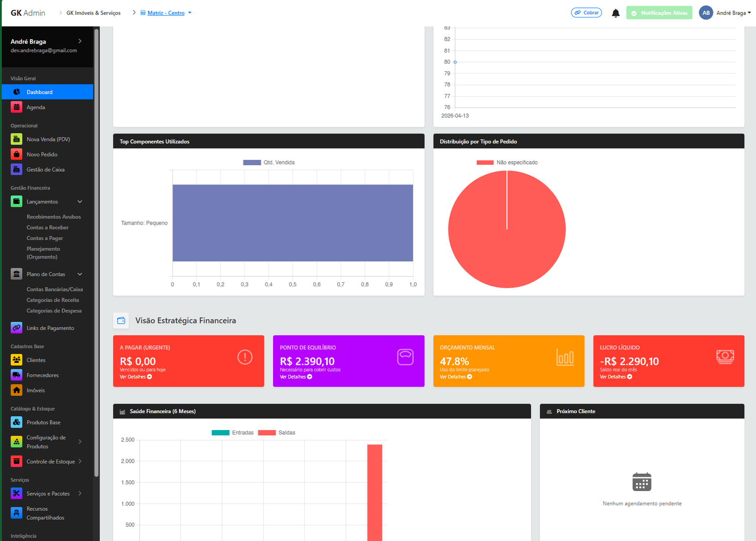The image size is (756, 541).
Task: Open Categorias de Despesa menu item
Action: pyautogui.click(x=54, y=310)
